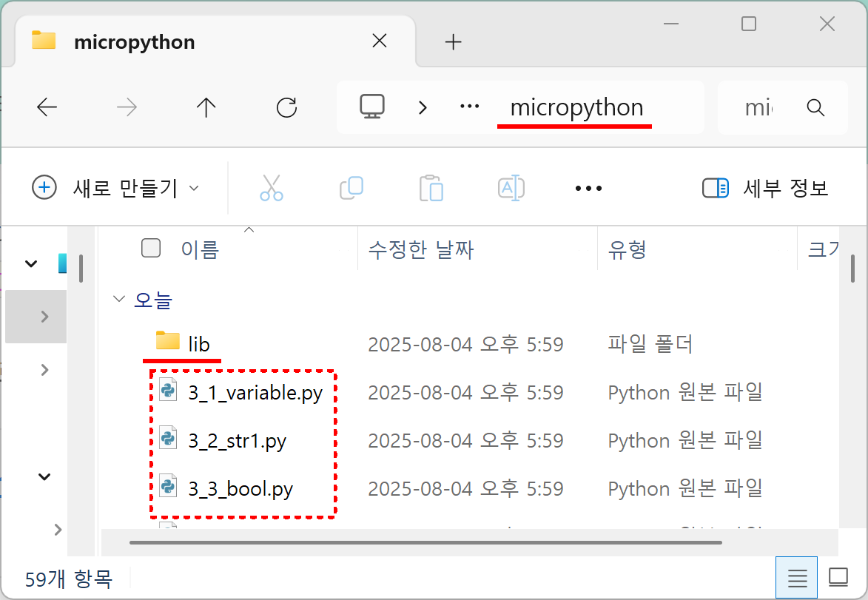Screen dimensions: 868x600
Task: Collapse the 오늘 date group
Action: coord(118,300)
